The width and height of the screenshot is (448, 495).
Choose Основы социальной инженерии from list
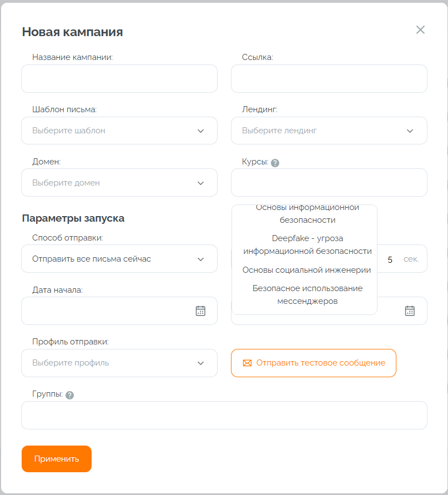pos(307,270)
